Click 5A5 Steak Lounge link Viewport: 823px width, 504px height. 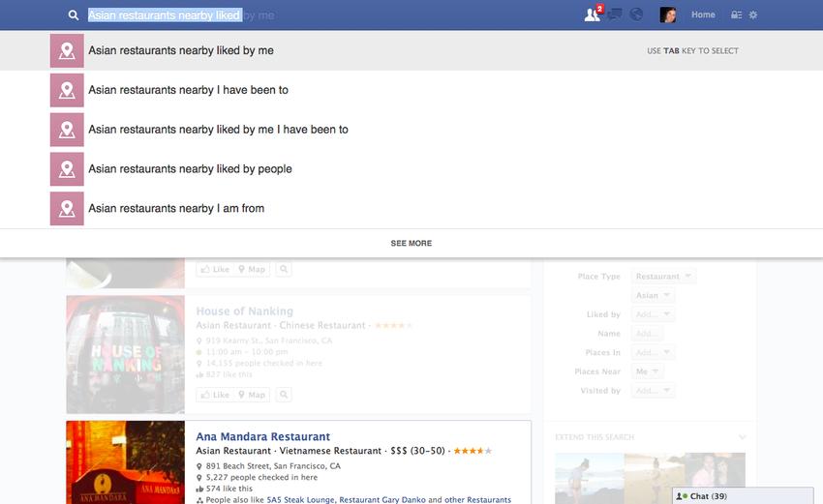300,500
